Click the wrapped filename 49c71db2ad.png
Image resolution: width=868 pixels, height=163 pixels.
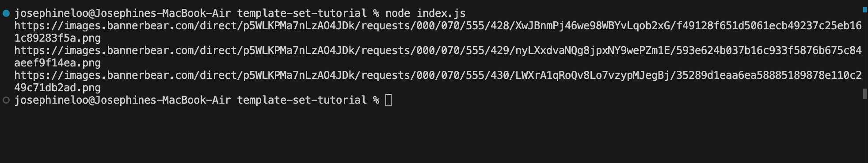click(x=57, y=88)
